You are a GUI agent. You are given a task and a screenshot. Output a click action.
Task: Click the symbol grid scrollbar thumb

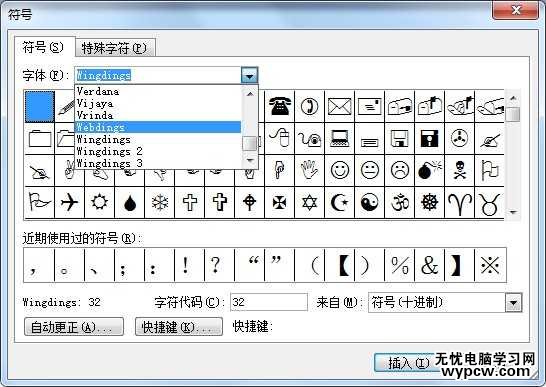[x=513, y=114]
